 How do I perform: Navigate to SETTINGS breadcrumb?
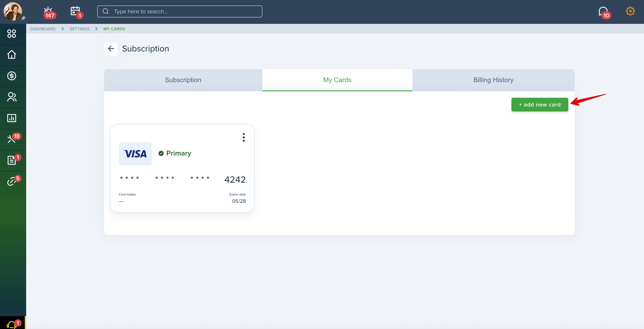coord(80,29)
